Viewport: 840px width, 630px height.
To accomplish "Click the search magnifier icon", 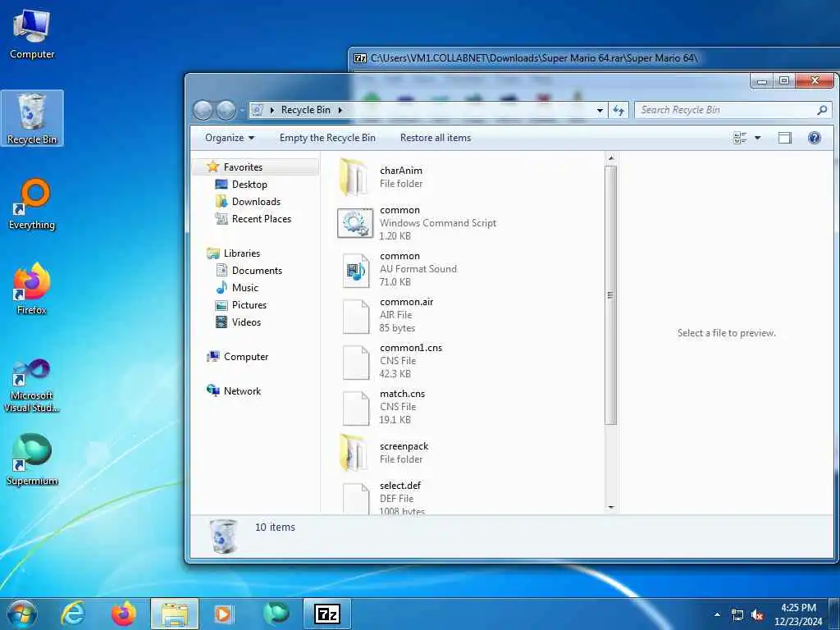I will click(x=822, y=111).
